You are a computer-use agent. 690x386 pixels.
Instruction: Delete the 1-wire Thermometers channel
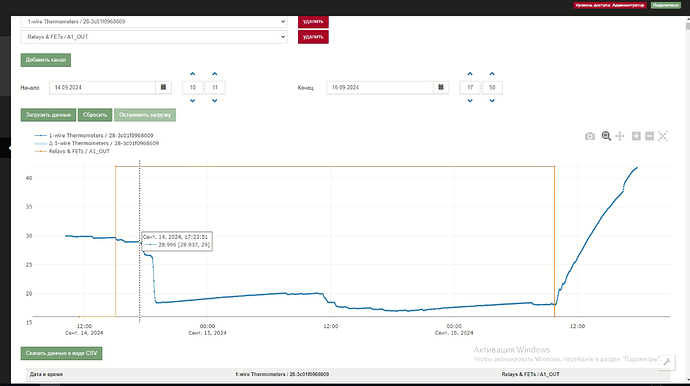[313, 21]
